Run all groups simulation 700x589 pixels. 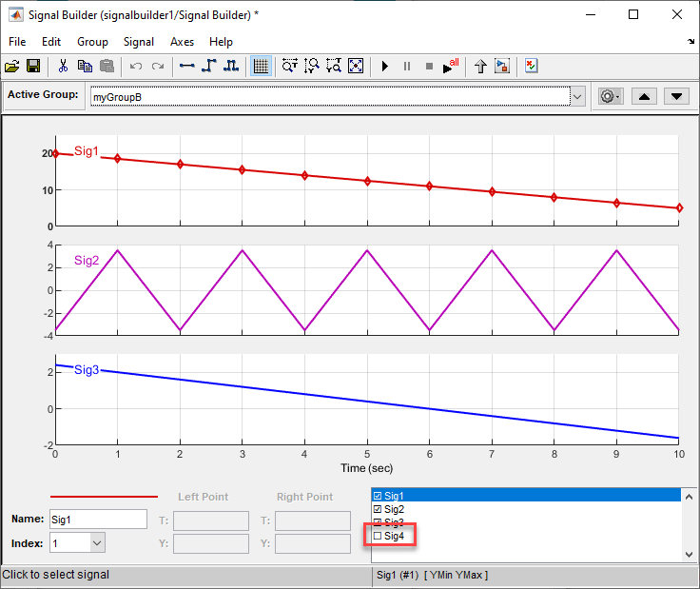click(x=451, y=67)
